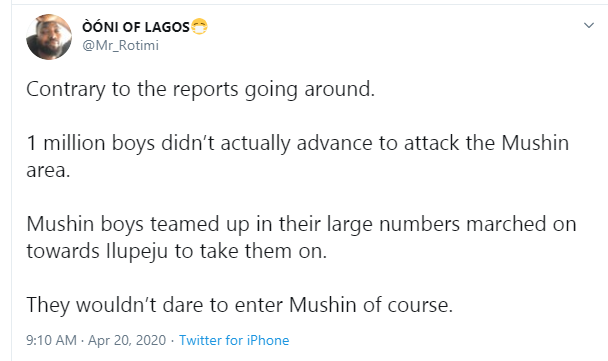Open the author's profile picture
Screen dimensions: 608x361
(49, 37)
